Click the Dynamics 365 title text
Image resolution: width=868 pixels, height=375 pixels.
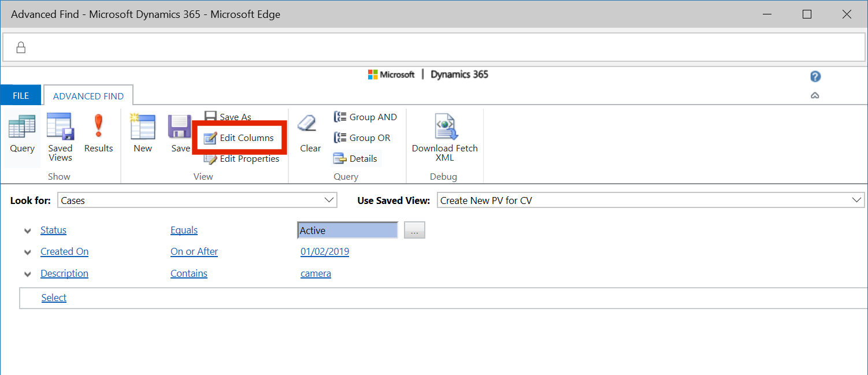pos(459,75)
